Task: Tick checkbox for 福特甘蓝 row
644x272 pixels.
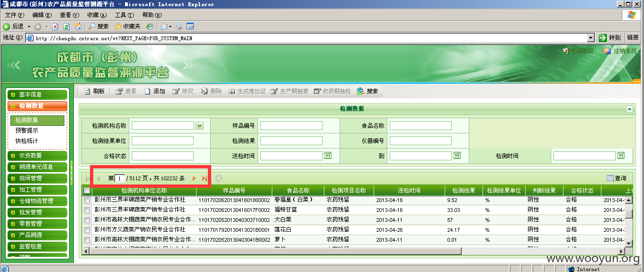Action: [x=87, y=210]
